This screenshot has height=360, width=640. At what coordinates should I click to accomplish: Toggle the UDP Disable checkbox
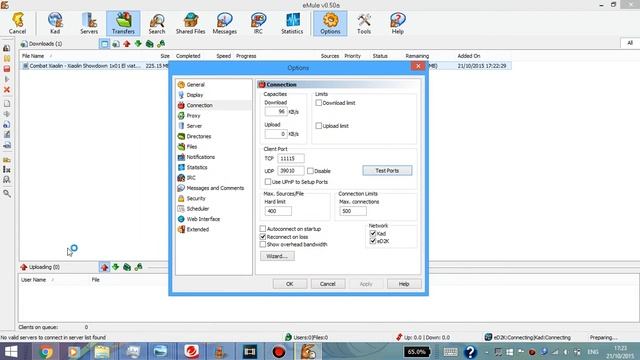point(310,171)
